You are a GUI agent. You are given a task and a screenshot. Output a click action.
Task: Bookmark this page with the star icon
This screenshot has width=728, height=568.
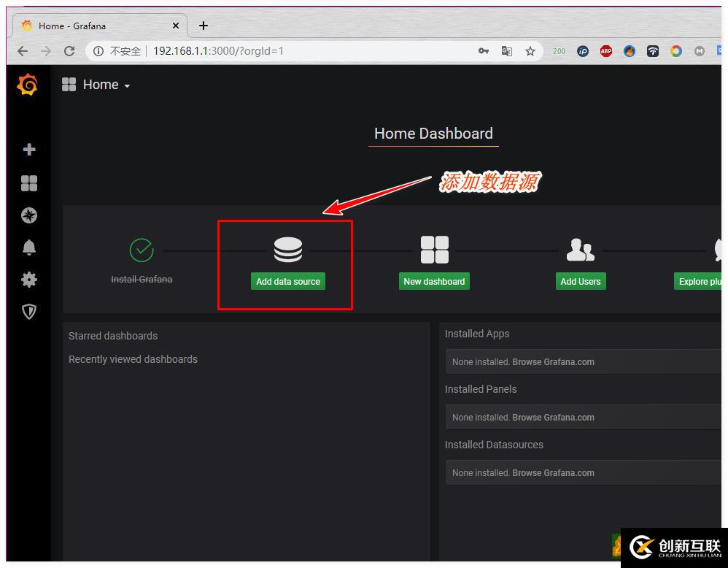pyautogui.click(x=530, y=51)
